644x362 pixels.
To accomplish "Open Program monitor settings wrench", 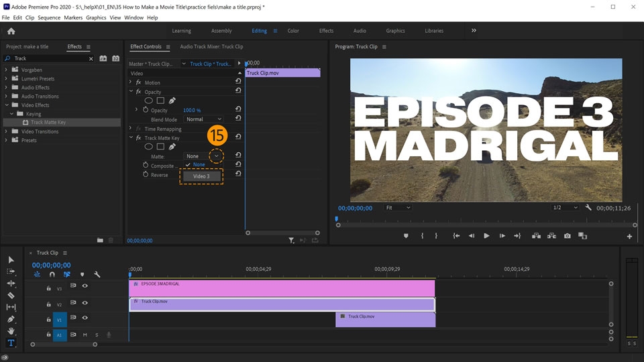I will tap(588, 208).
